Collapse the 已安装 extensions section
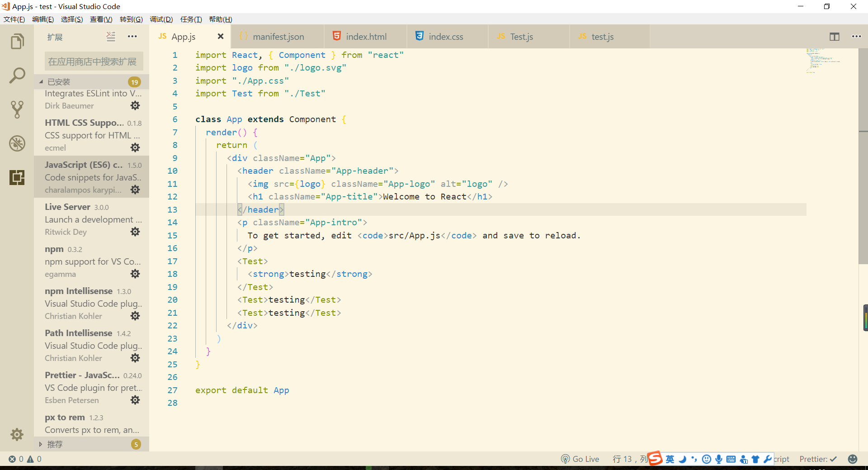The width and height of the screenshot is (868, 470). [x=55, y=81]
